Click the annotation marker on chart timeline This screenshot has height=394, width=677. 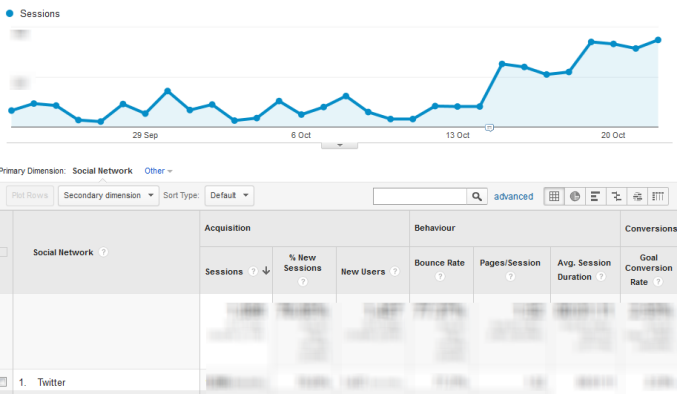[x=489, y=128]
